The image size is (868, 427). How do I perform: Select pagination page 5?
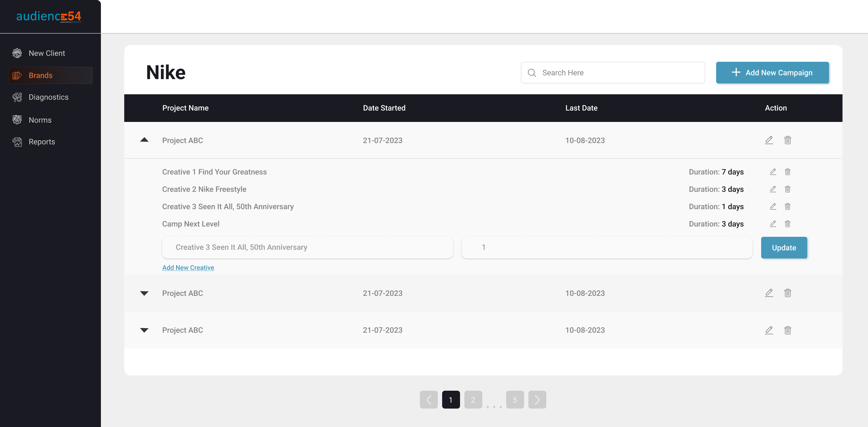point(515,400)
